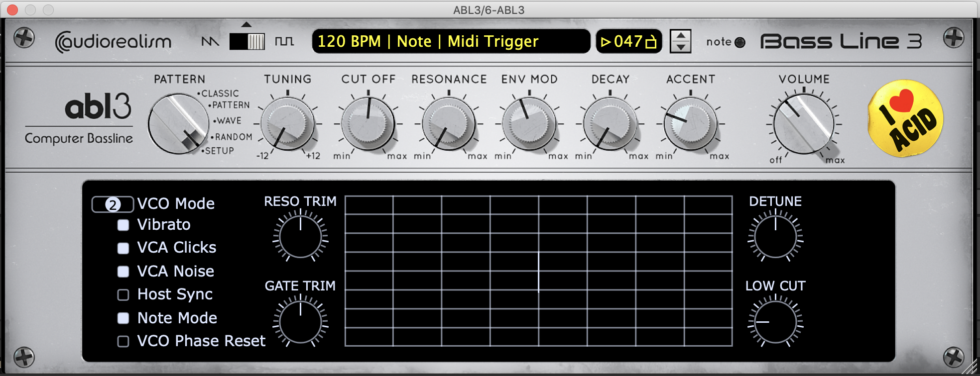
Task: Click the pattern up arrow stepper
Action: pyautogui.click(x=680, y=35)
